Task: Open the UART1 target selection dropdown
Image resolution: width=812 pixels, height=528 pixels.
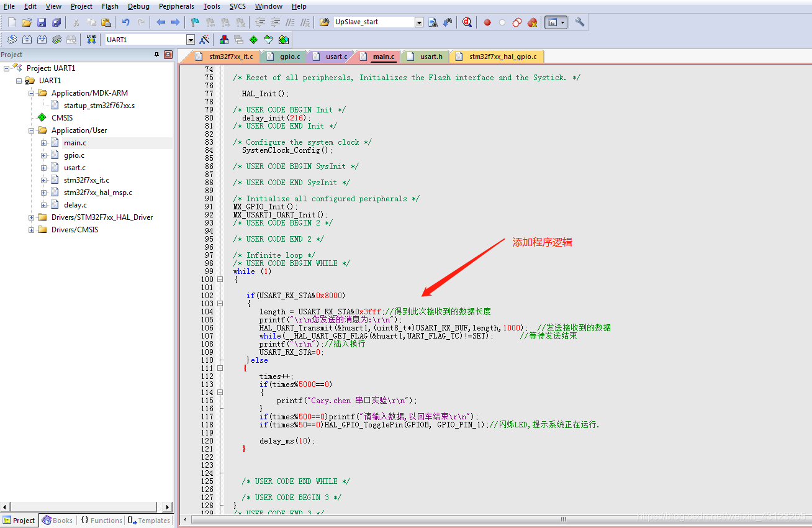Action: click(x=191, y=40)
